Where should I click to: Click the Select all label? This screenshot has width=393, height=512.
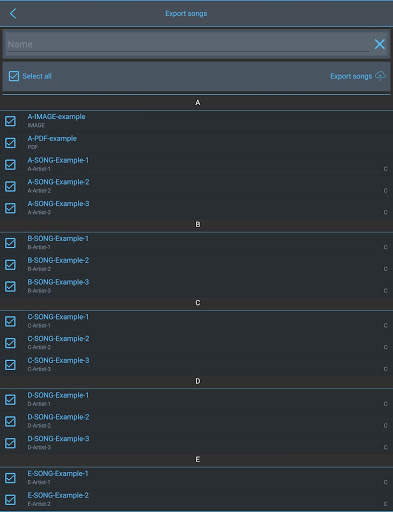[x=37, y=76]
